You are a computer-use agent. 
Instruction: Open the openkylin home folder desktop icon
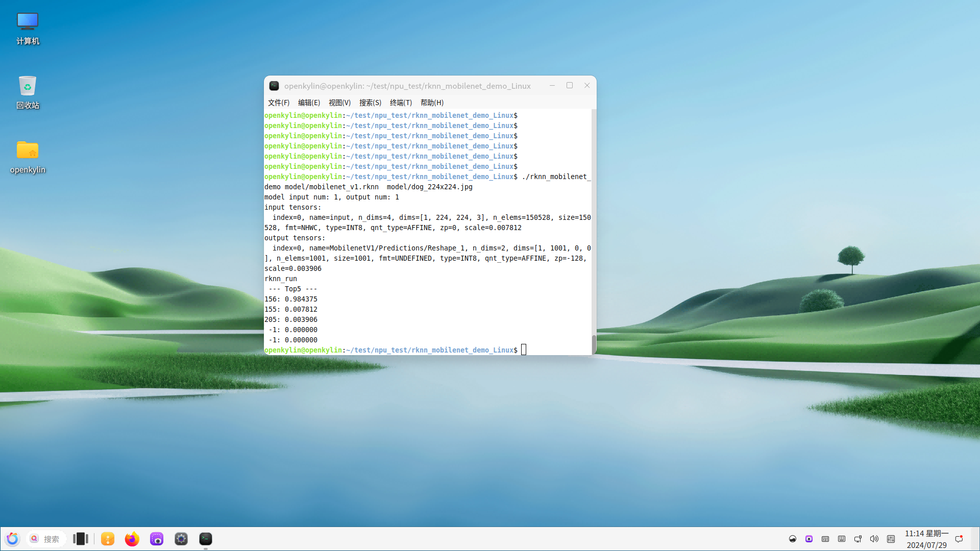coord(28,157)
